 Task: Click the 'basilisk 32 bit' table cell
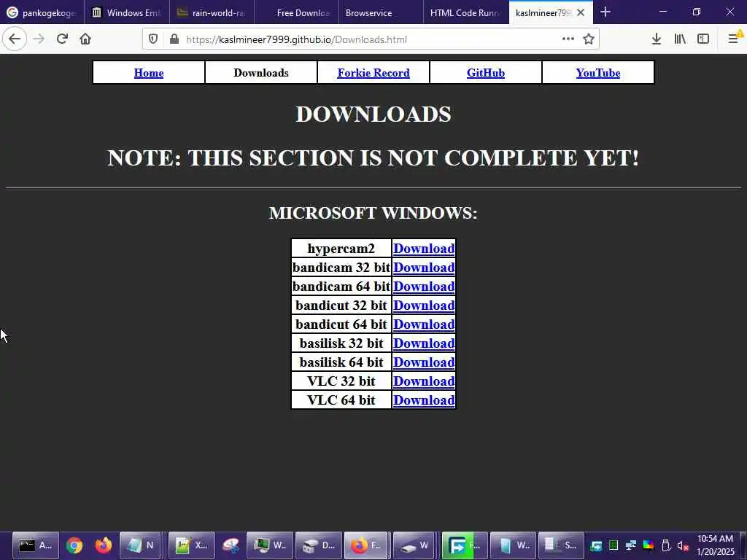pyautogui.click(x=341, y=343)
